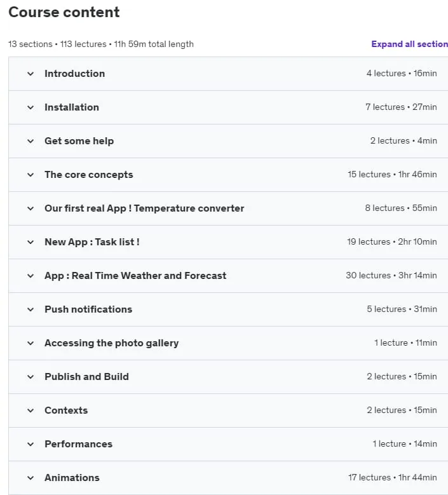
Task: Click chevron next to New App : Task list
Action: pyautogui.click(x=31, y=242)
